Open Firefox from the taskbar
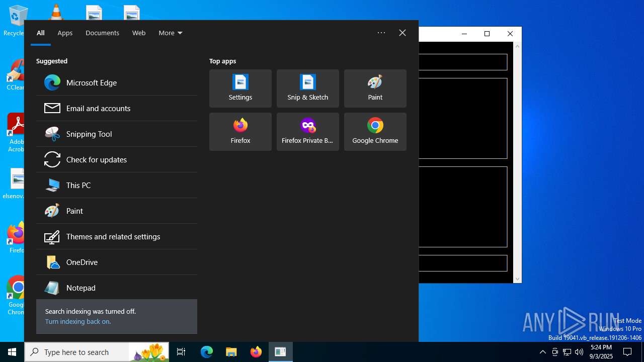The image size is (644, 362). click(x=256, y=352)
